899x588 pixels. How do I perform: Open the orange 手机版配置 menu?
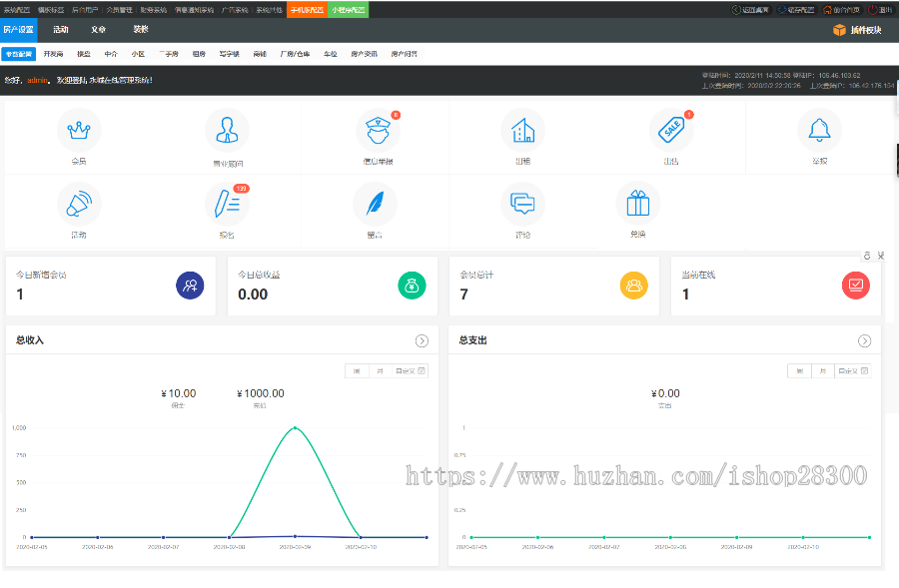307,10
